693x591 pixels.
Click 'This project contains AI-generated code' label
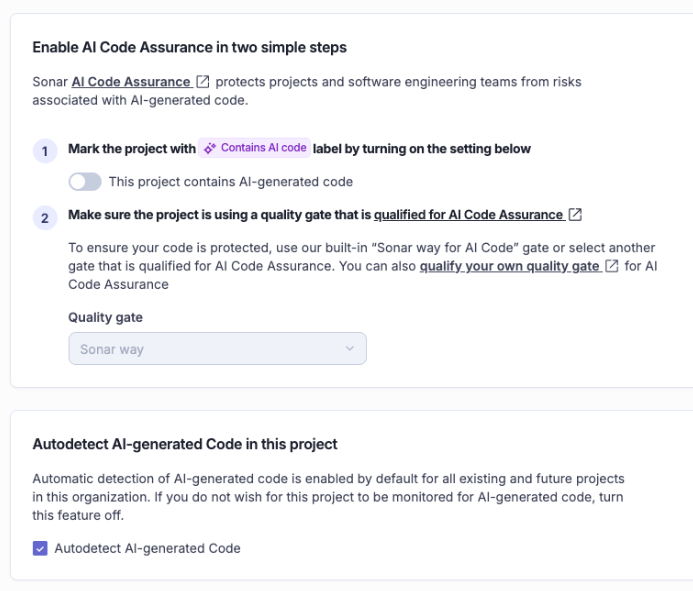click(231, 182)
